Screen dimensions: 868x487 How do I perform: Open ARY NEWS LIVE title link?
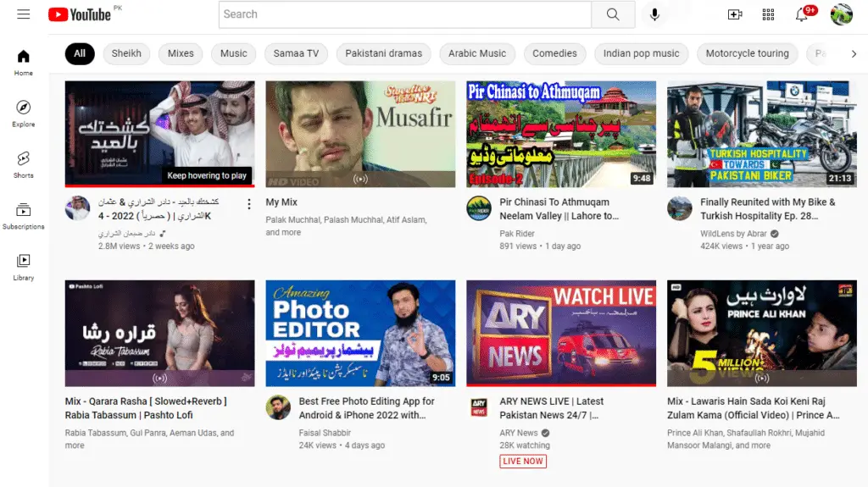pos(551,408)
